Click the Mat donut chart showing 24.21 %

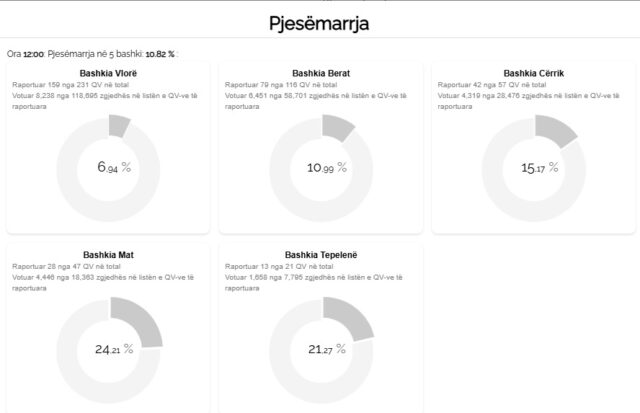(x=108, y=349)
